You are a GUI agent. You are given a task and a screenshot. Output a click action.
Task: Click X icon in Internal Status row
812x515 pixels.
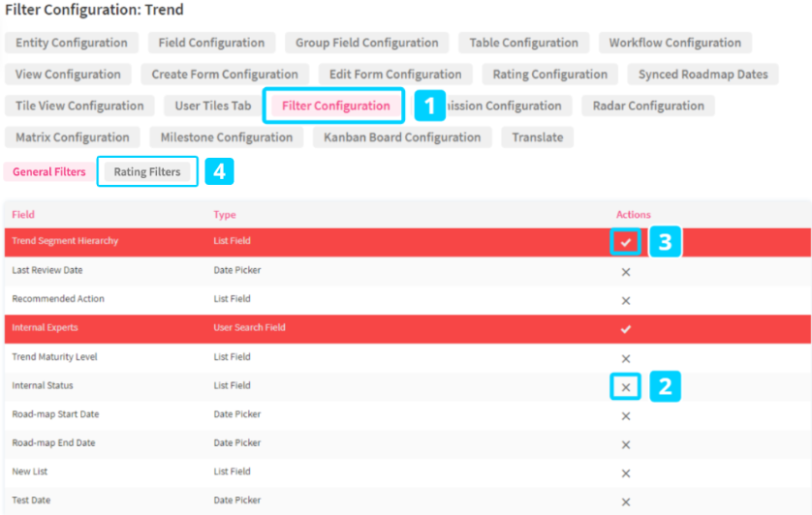625,387
